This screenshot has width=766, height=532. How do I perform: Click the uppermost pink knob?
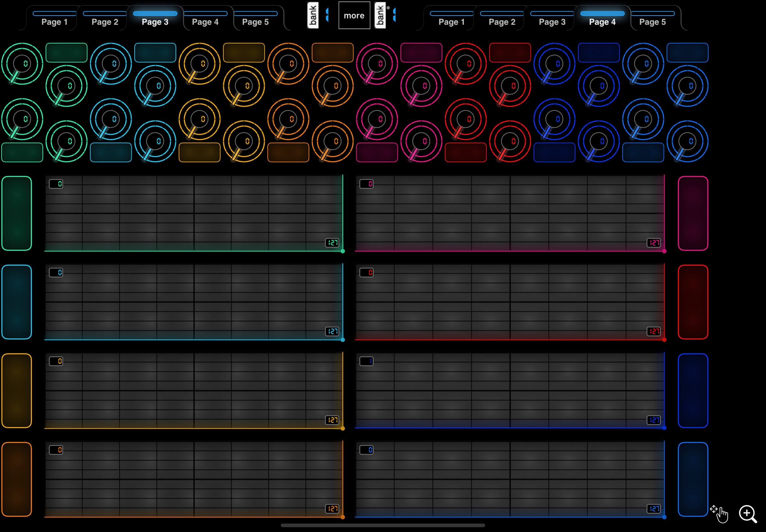point(377,64)
